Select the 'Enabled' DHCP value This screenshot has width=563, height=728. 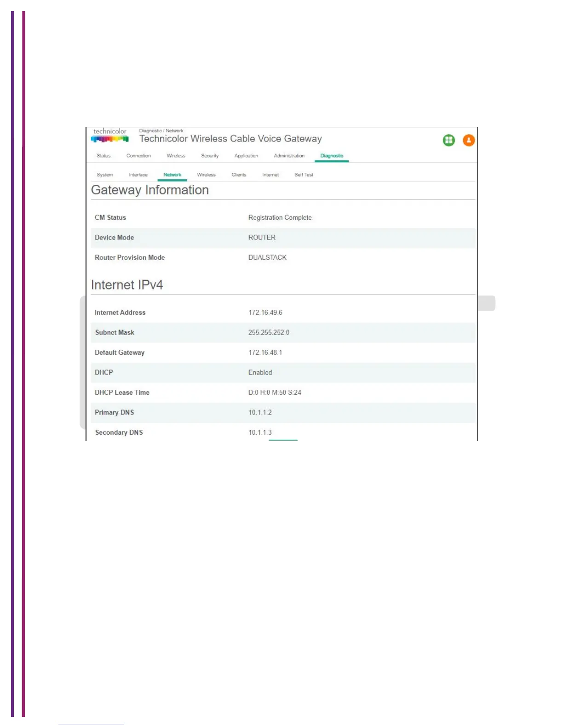click(x=260, y=373)
